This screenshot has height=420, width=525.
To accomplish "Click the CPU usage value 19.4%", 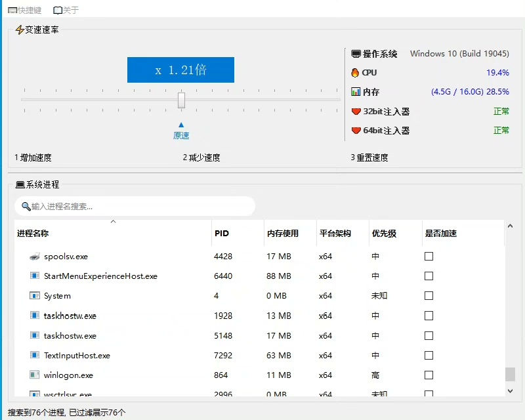I will pos(497,73).
